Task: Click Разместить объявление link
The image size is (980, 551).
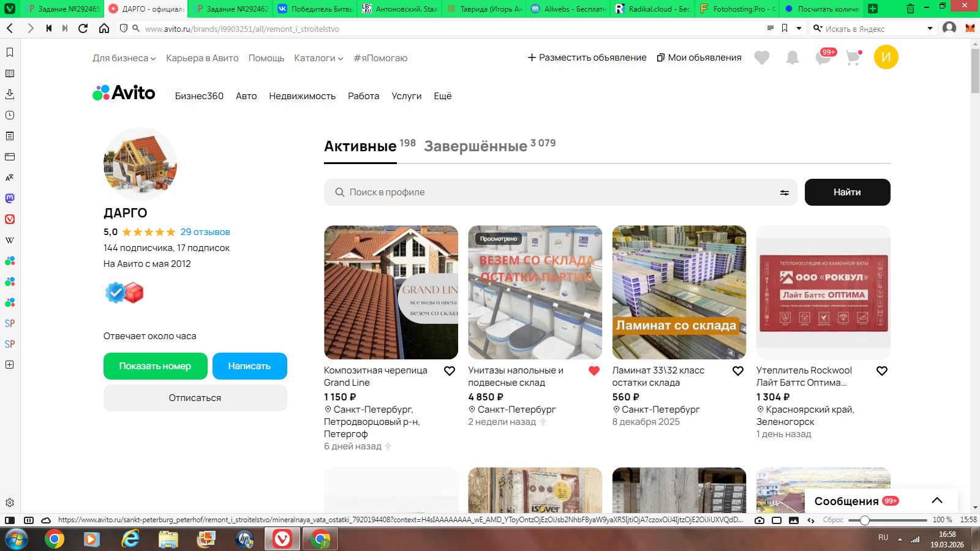Action: point(587,58)
